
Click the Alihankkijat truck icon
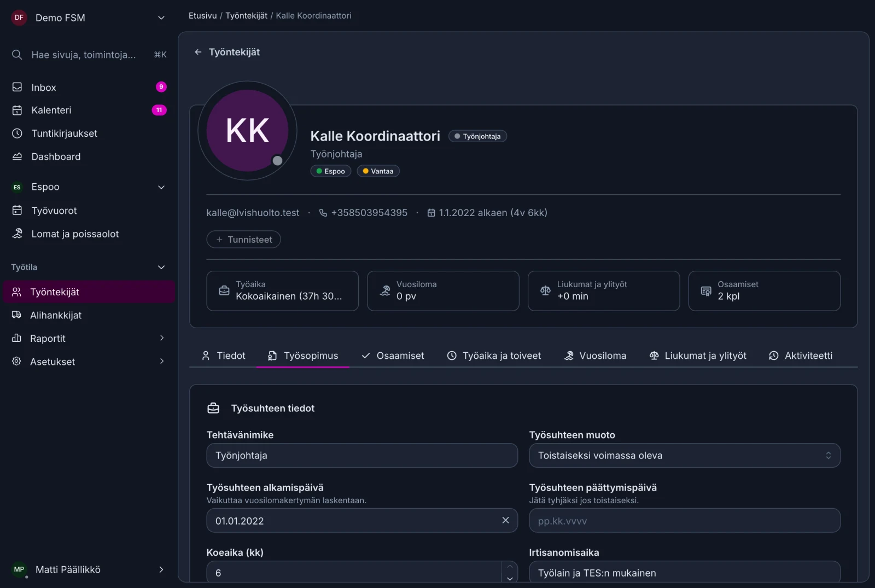[16, 315]
